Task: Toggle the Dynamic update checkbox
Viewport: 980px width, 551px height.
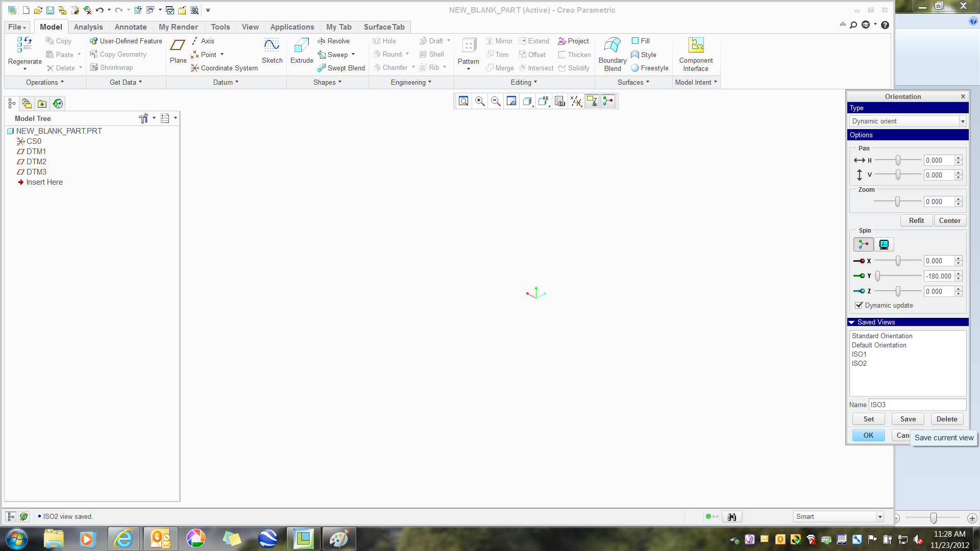Action: pyautogui.click(x=859, y=305)
